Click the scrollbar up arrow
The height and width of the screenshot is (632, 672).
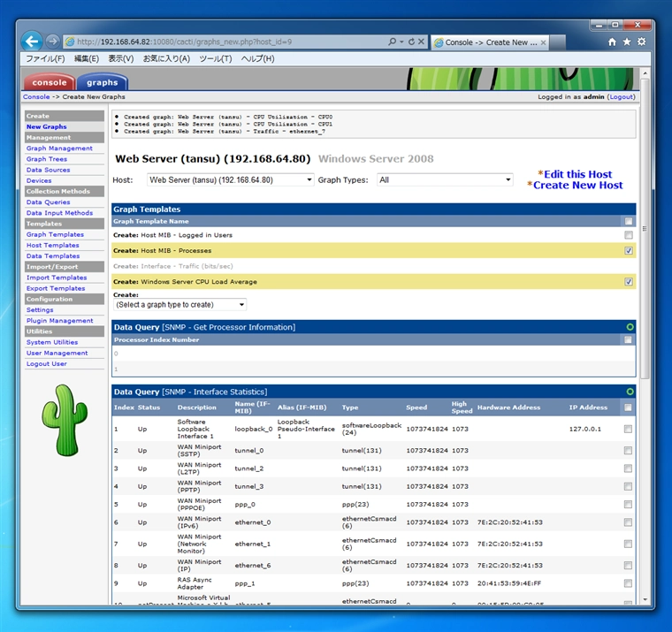tap(645, 73)
